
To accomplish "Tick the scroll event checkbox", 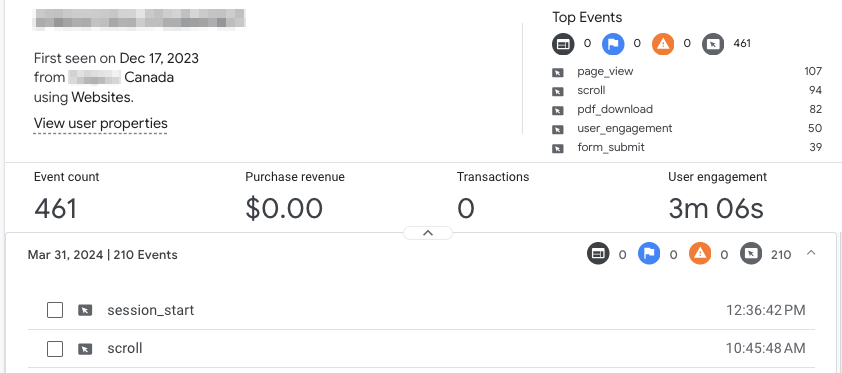I will point(55,349).
